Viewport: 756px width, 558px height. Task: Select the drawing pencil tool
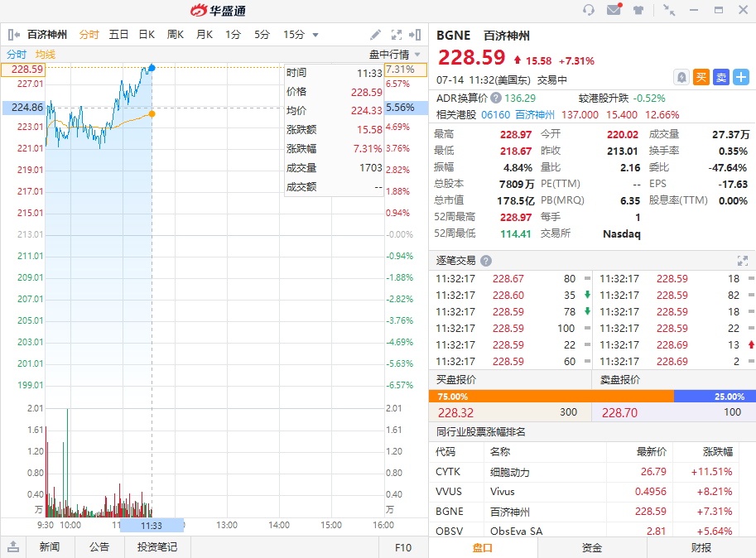pos(376,35)
